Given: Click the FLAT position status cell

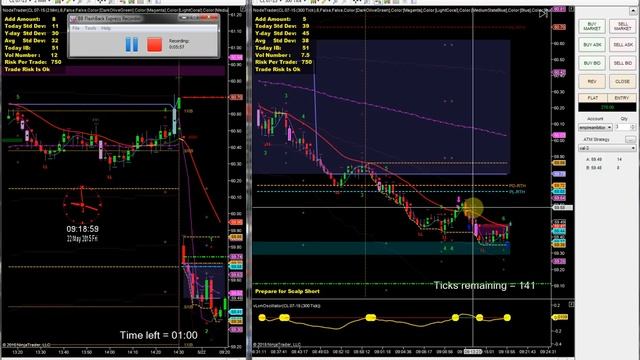Looking at the screenshot, I should [x=593, y=98].
